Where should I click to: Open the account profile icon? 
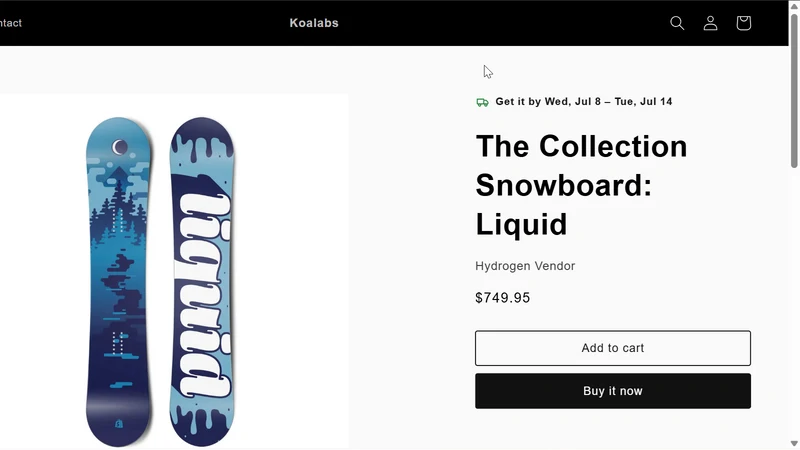pos(710,23)
